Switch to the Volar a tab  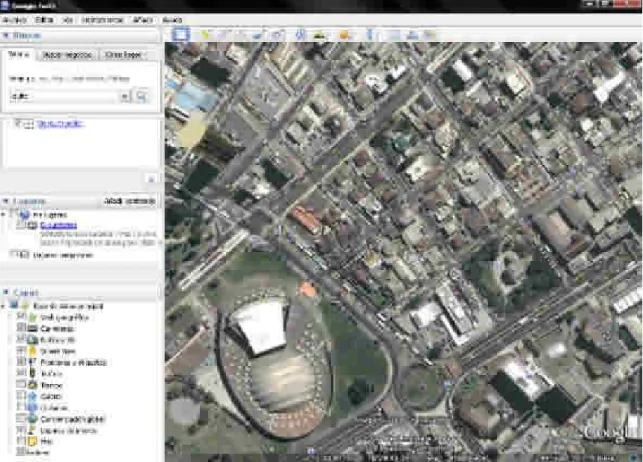click(x=19, y=54)
